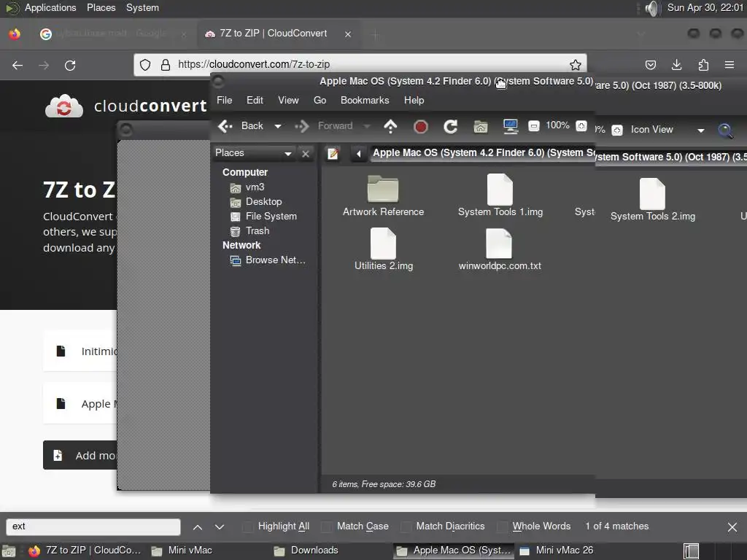Toggle Highlight All checkbox
Viewport: 747px width, 560px height.
247,526
